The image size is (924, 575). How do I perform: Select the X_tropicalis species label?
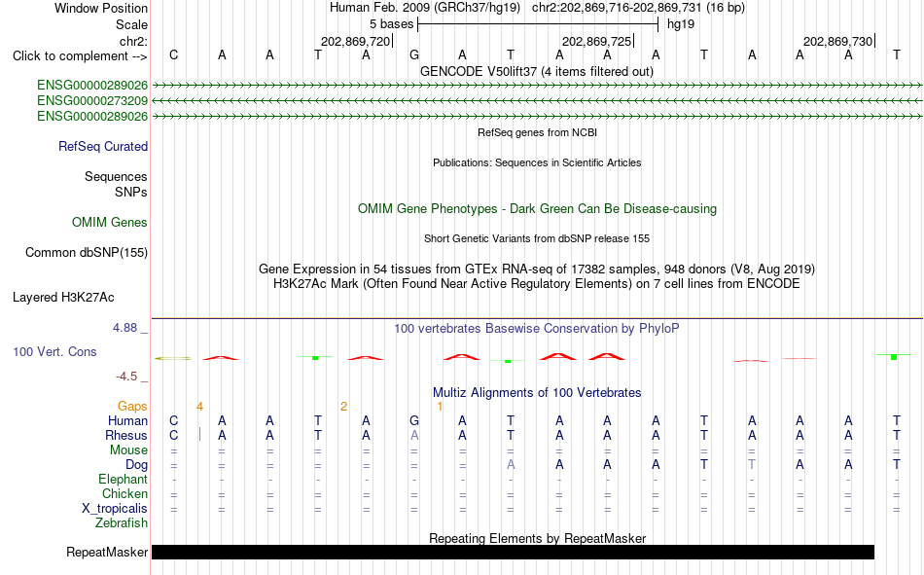[x=115, y=509]
